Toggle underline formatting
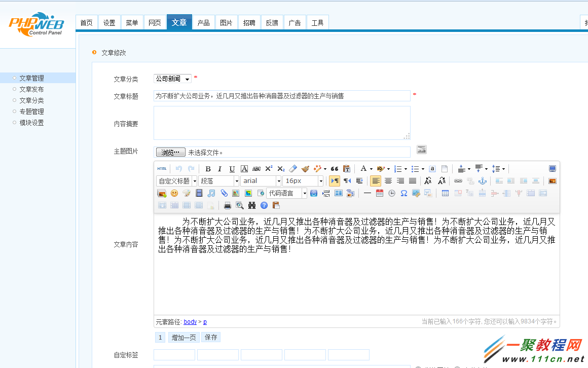The width and height of the screenshot is (588, 368). [x=232, y=169]
